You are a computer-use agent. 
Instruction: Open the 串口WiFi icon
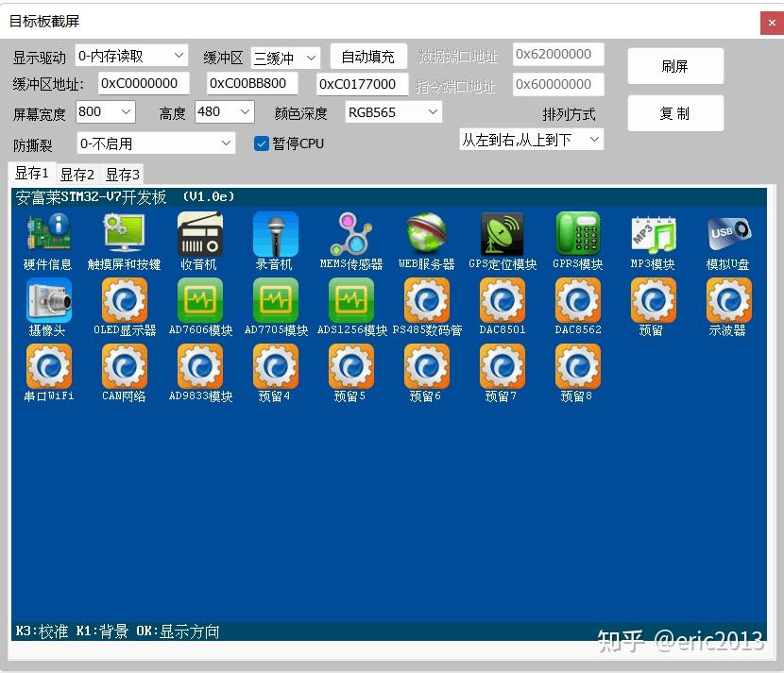coord(48,366)
